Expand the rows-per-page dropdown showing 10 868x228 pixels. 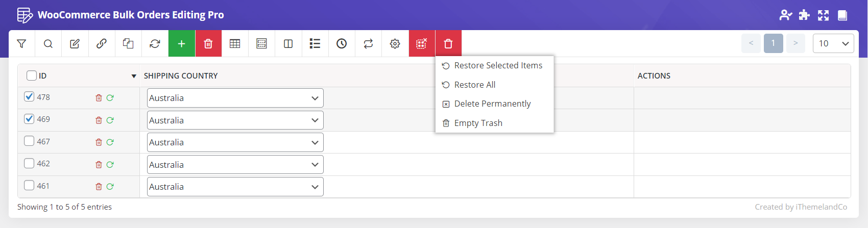click(x=833, y=43)
